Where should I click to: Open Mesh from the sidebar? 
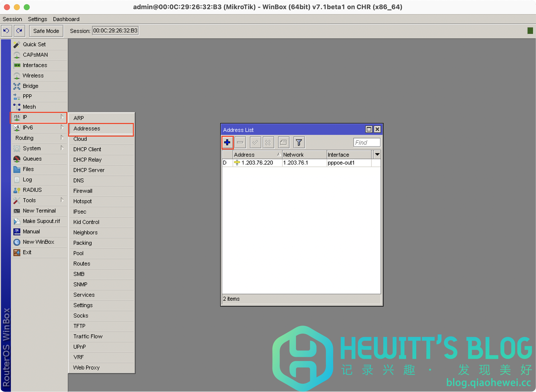click(x=39, y=107)
